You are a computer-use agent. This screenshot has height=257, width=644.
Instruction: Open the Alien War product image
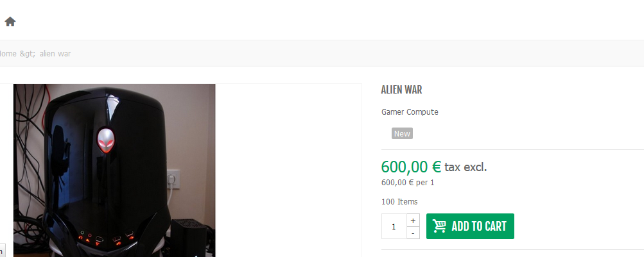[x=114, y=170]
